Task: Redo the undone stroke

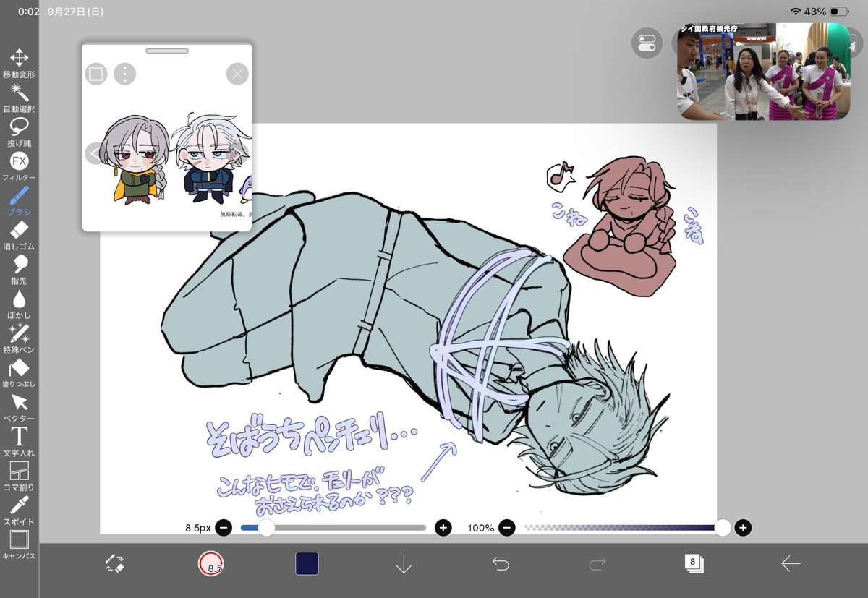Action: point(597,564)
